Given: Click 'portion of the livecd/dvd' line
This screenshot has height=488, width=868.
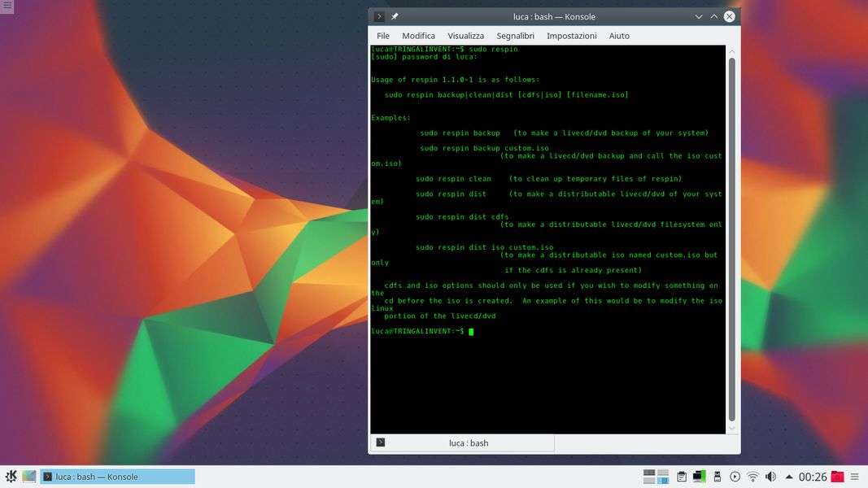Looking at the screenshot, I should pyautogui.click(x=440, y=316).
